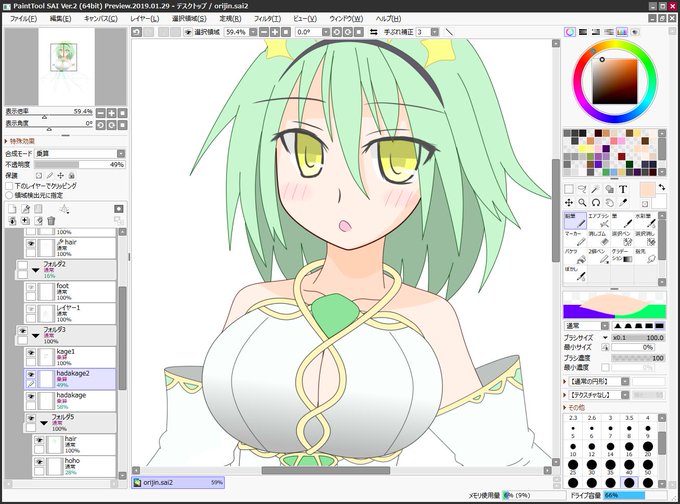Image resolution: width=680 pixels, height=504 pixels.
Task: Open the レイヤー(L) menu
Action: pyautogui.click(x=144, y=19)
